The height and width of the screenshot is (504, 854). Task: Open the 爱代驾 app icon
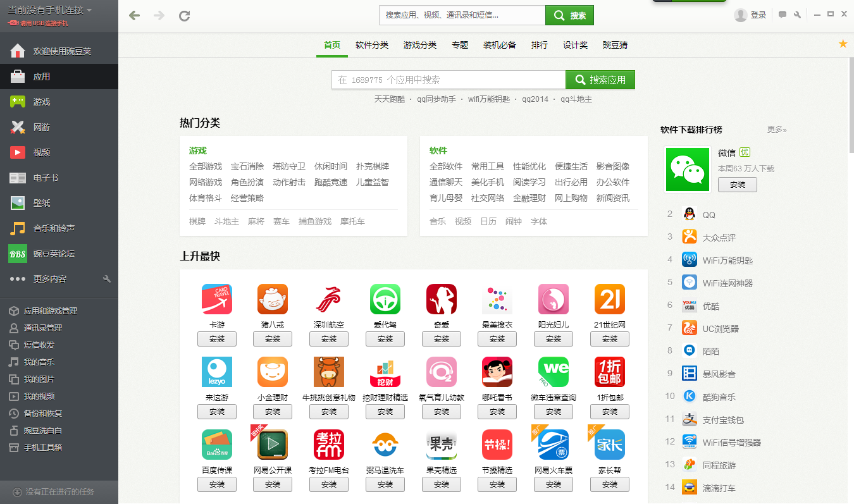click(x=385, y=299)
